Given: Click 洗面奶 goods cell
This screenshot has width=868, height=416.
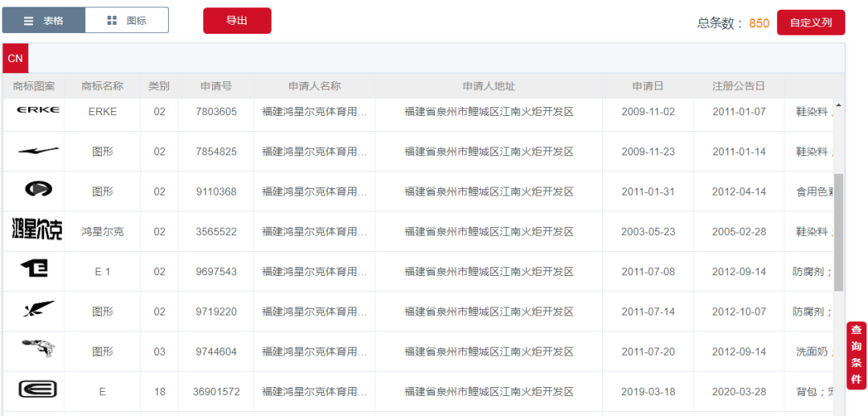Looking at the screenshot, I should [x=814, y=351].
